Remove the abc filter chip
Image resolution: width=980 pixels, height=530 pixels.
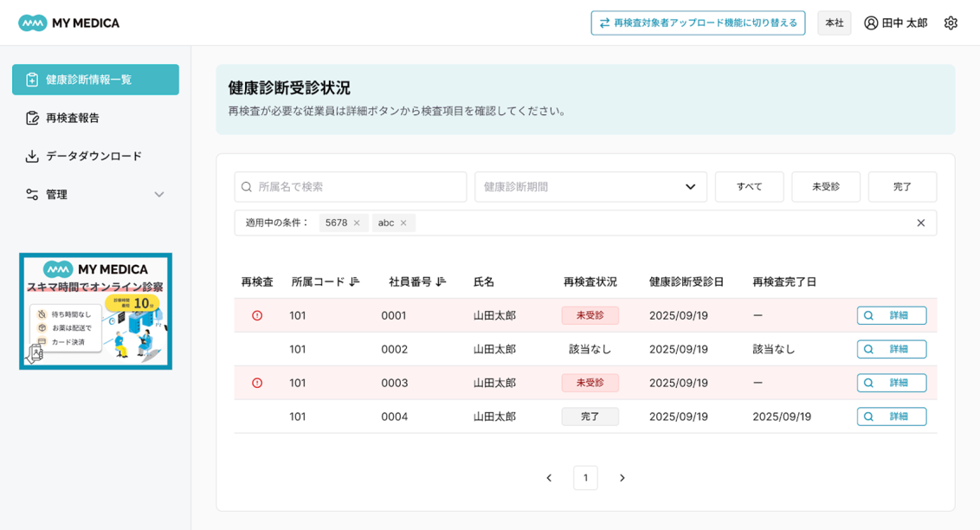point(403,223)
